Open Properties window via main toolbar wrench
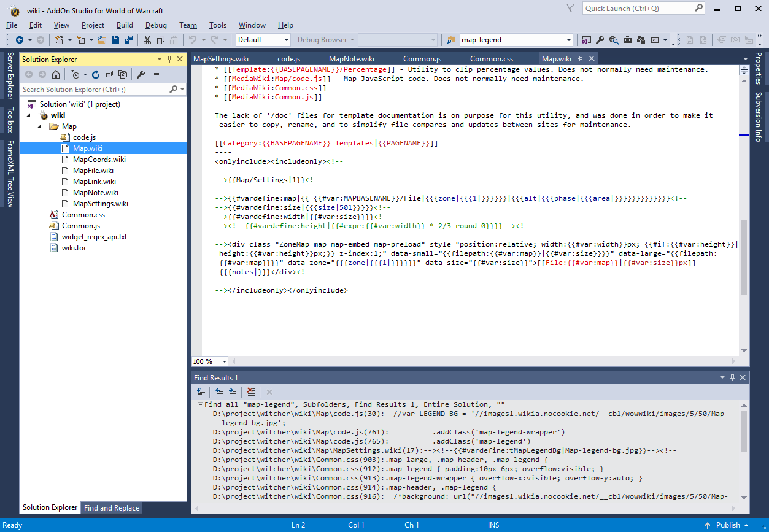 click(x=600, y=40)
